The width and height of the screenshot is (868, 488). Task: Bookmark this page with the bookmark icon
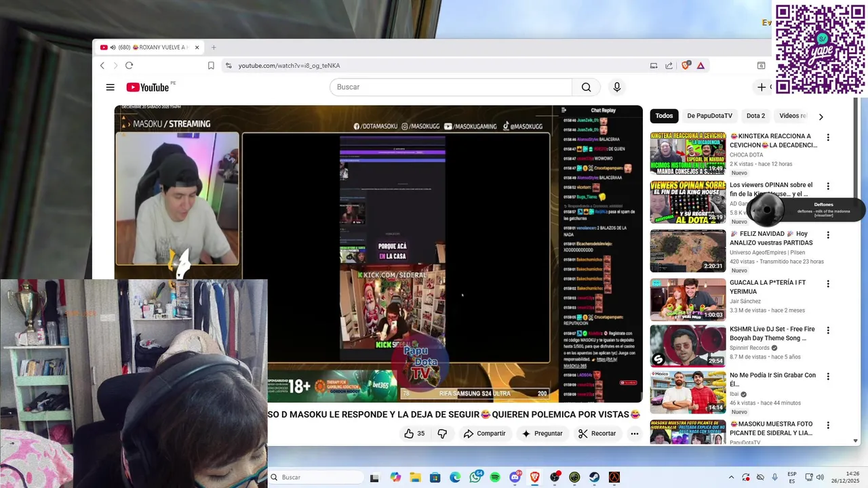click(211, 66)
